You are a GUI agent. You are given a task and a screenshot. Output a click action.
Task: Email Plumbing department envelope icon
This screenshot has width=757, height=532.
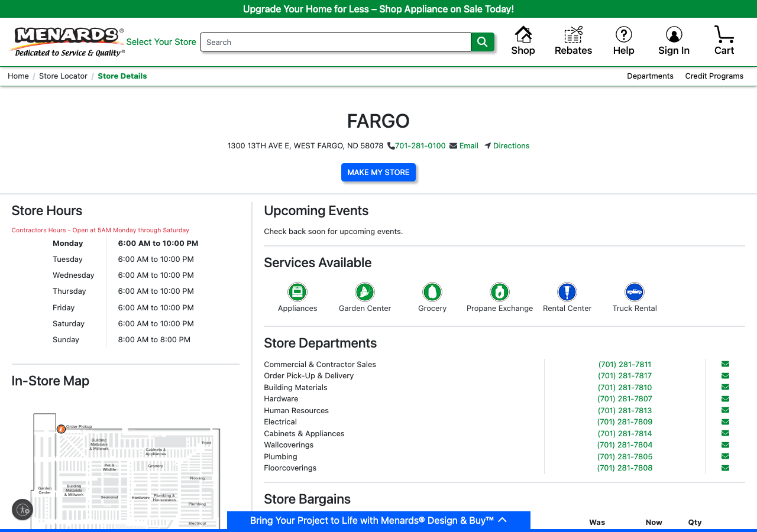point(725,456)
